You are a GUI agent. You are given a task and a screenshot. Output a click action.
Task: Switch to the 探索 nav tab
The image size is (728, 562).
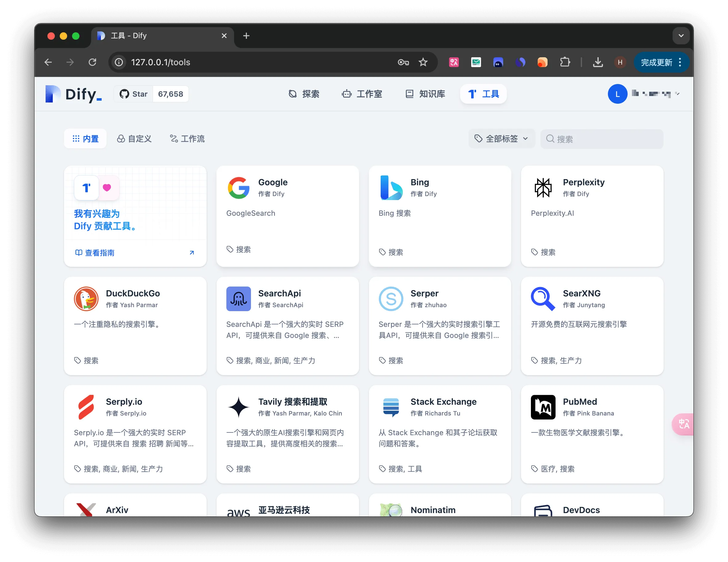304,94
